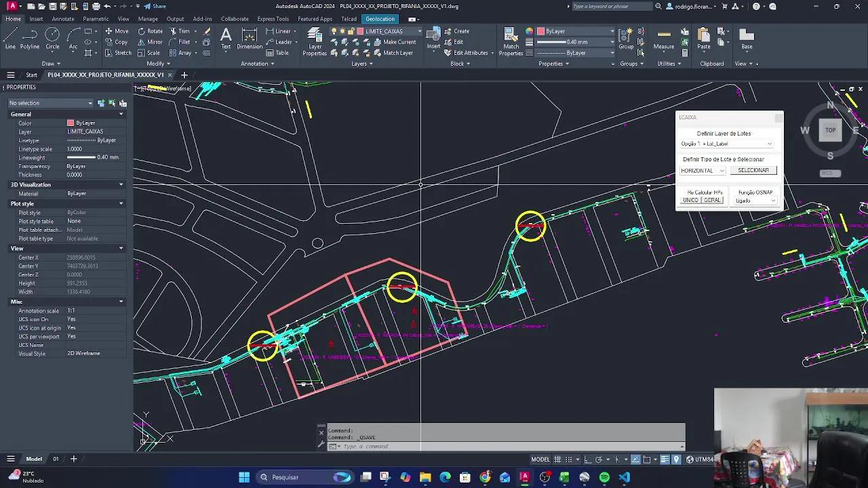
Task: Click the layer color swatch in Properties palette
Action: 71,123
